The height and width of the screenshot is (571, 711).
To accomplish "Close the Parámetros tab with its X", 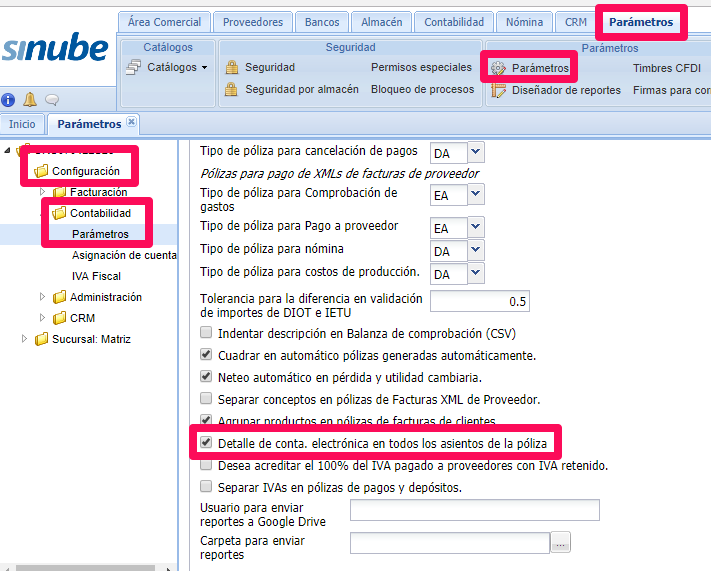I will click(x=131, y=122).
